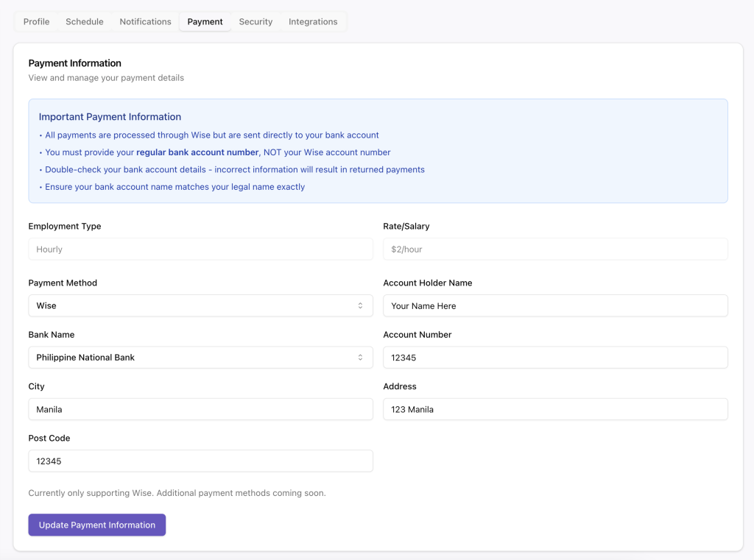Viewport: 754px width, 560px height.
Task: Click the disabled Employment Type field
Action: 200,249
